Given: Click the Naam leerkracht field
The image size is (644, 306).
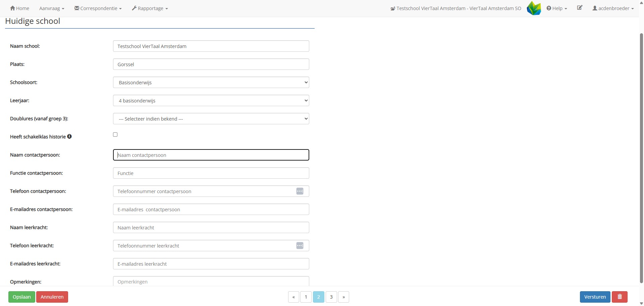Looking at the screenshot, I should 211,227.
